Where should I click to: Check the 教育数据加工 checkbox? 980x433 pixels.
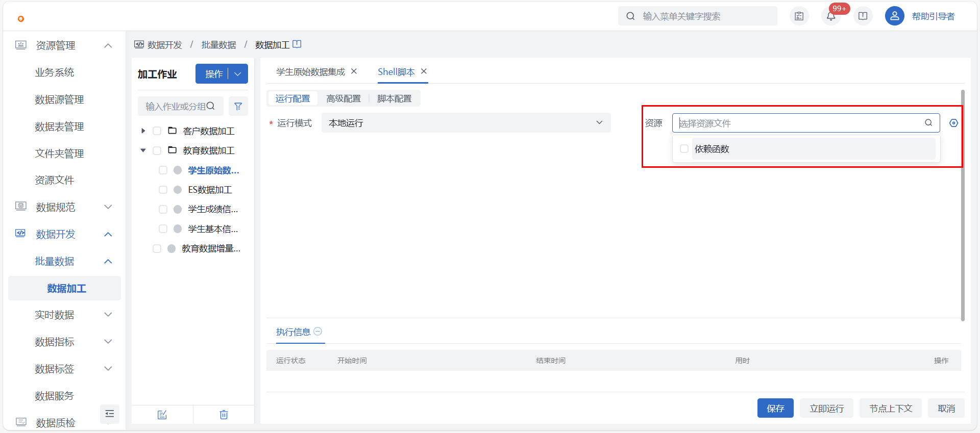[x=157, y=150]
